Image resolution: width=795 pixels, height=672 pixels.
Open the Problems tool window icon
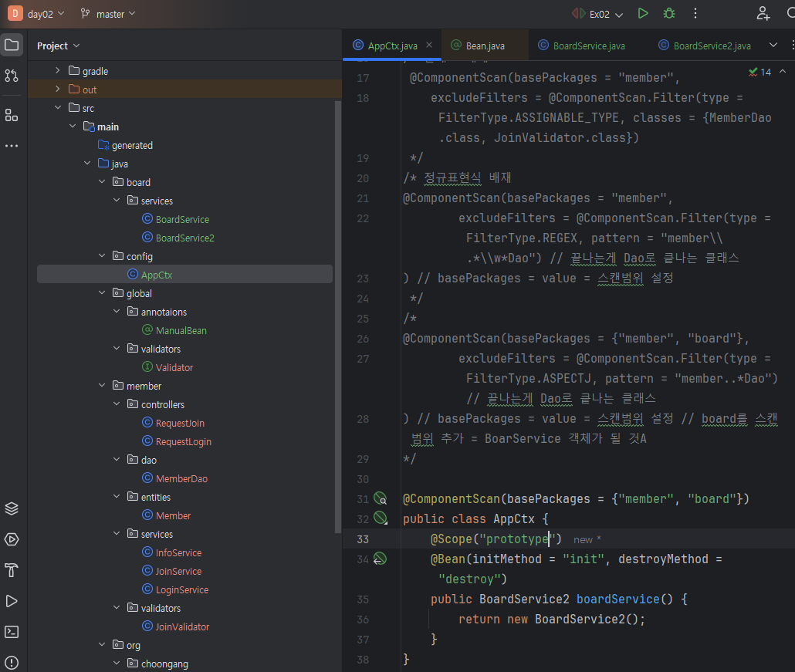(x=12, y=662)
